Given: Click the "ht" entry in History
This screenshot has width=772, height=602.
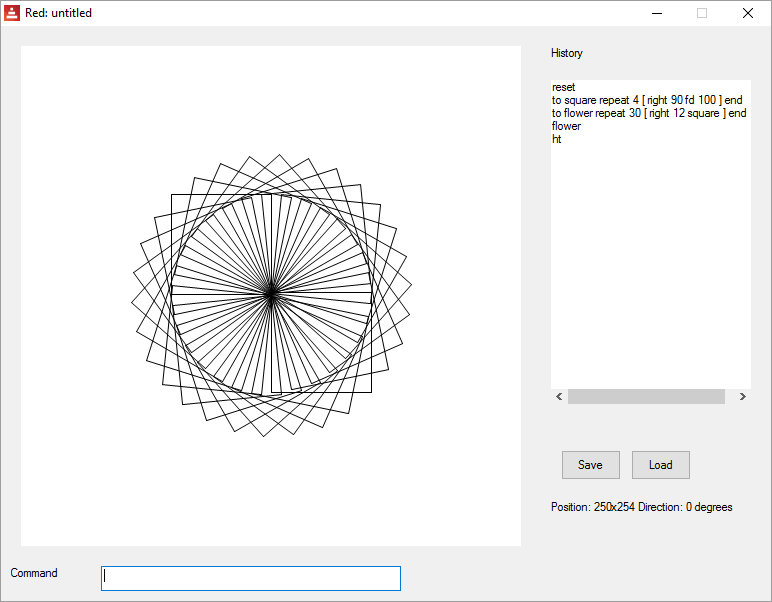Looking at the screenshot, I should [x=557, y=140].
